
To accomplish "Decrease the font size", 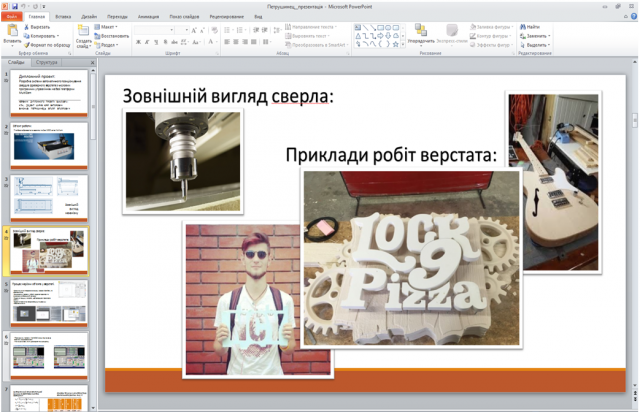I will click(202, 30).
